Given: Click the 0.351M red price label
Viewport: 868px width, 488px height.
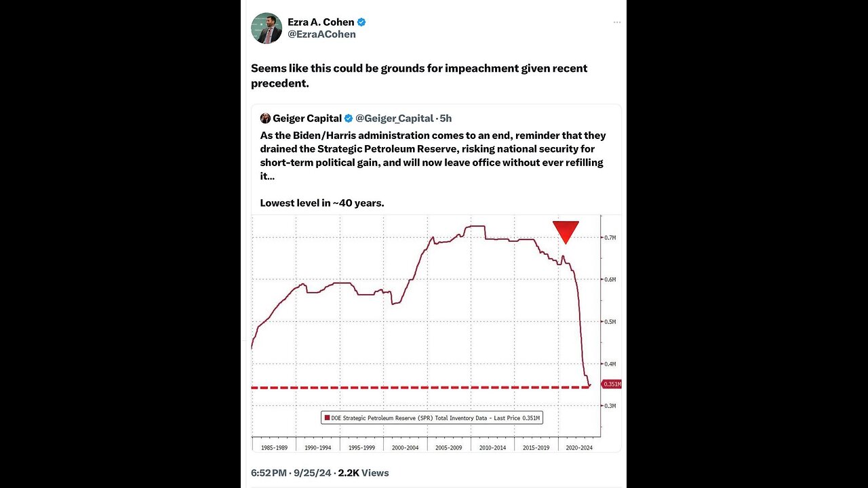Looking at the screenshot, I should [611, 384].
